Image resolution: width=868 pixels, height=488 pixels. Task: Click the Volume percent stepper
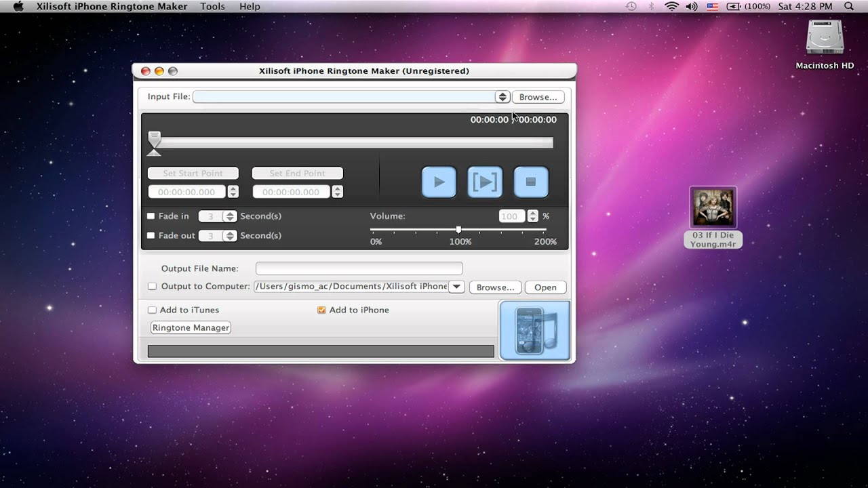(533, 216)
